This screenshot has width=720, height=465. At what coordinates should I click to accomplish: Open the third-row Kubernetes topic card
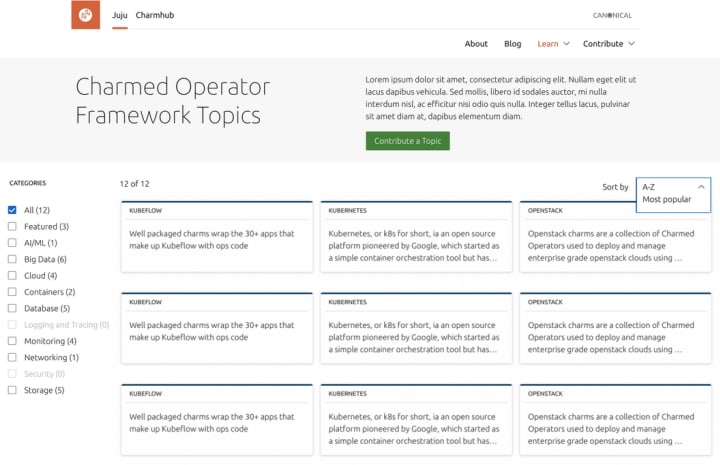[x=416, y=420]
